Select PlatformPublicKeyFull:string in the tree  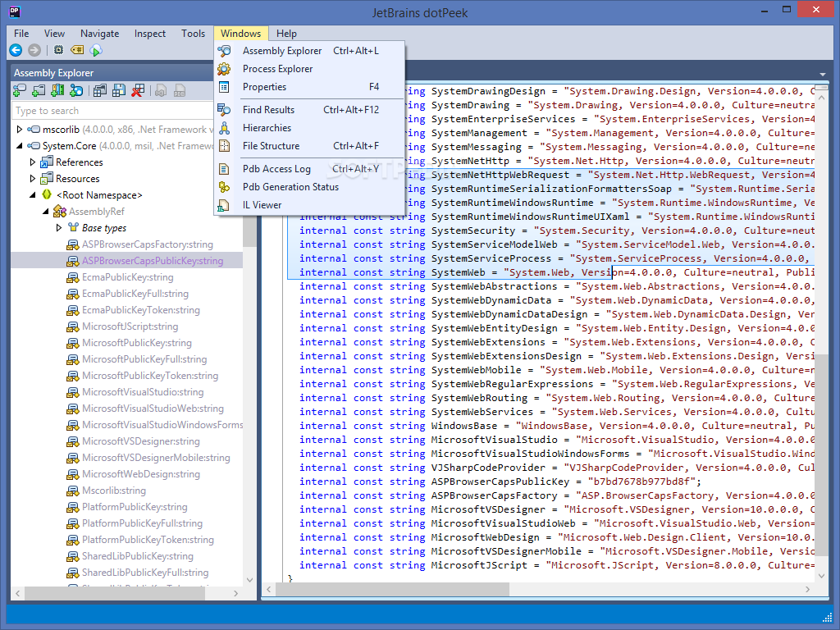click(142, 523)
